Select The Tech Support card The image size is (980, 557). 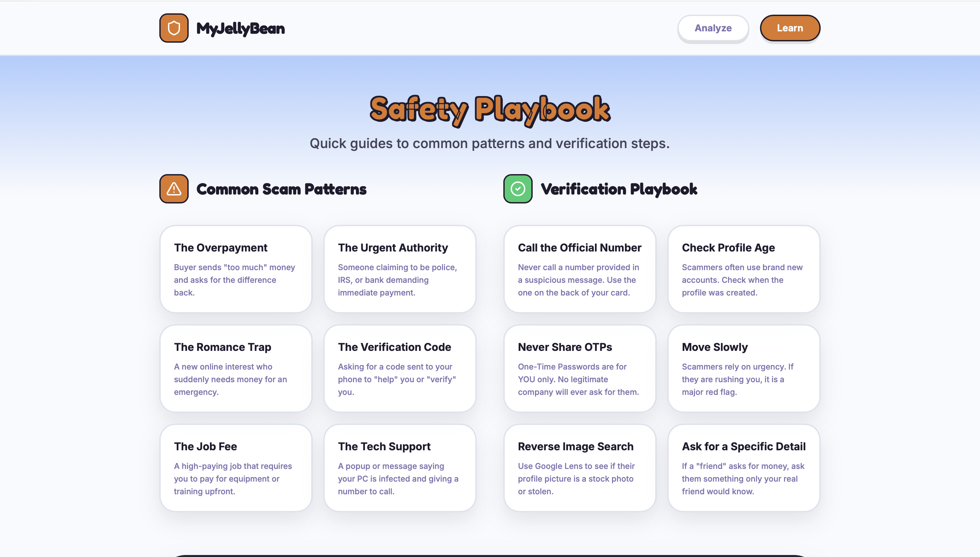pyautogui.click(x=399, y=468)
